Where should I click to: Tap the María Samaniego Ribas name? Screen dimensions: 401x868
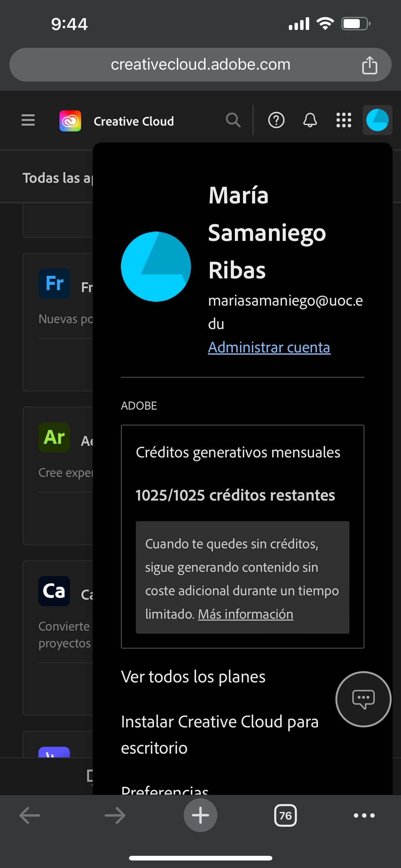[x=267, y=232]
